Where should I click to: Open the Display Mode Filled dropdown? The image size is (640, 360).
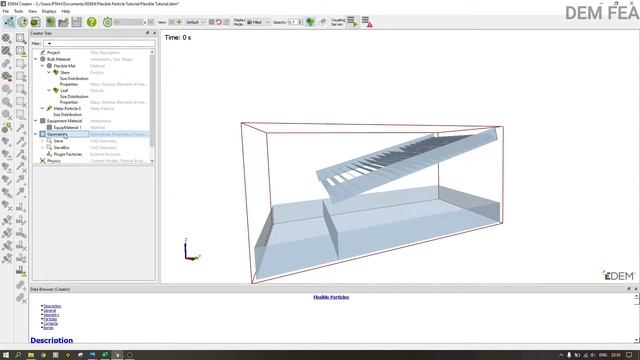[x=258, y=22]
